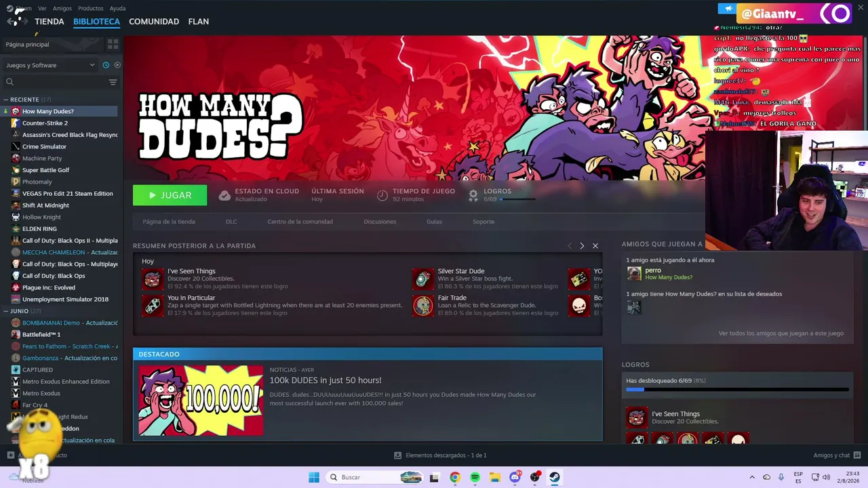Image resolution: width=868 pixels, height=488 pixels.
Task: Click the LOGROS progress bar under play bar
Action: point(517,199)
